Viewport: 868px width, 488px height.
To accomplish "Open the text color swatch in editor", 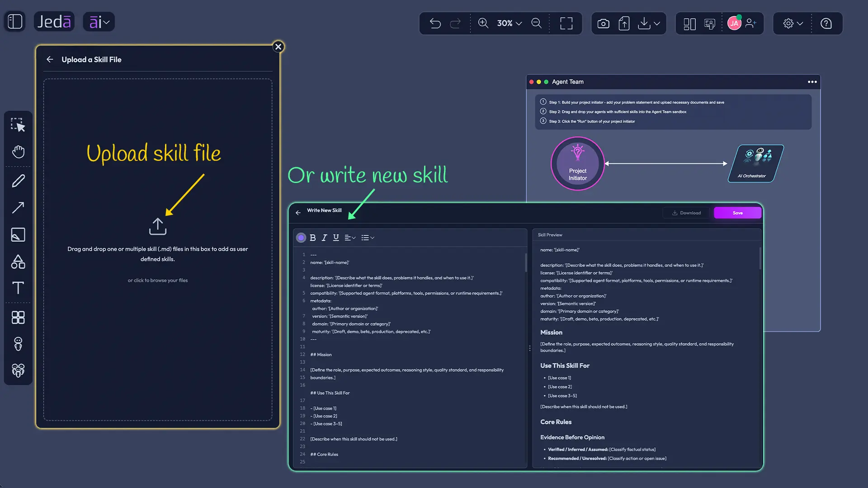I will pyautogui.click(x=301, y=238).
